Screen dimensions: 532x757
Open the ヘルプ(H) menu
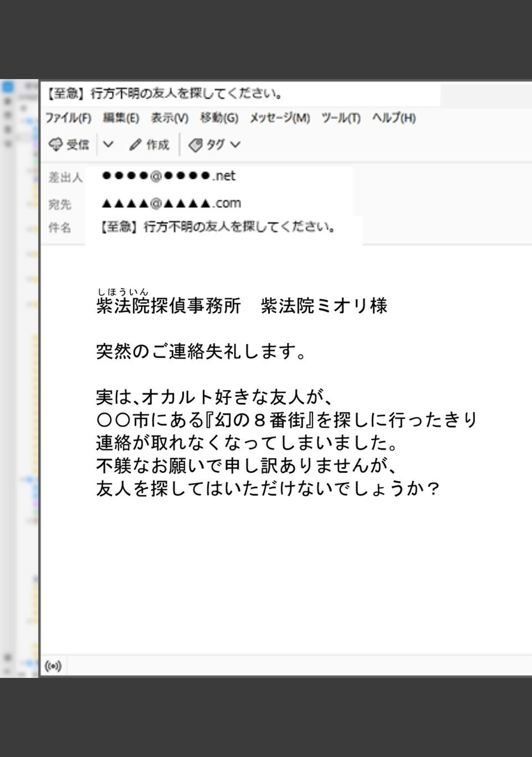pyautogui.click(x=394, y=118)
